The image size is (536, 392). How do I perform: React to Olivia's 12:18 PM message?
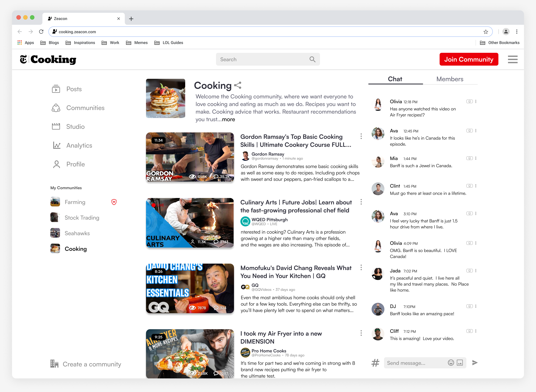(x=469, y=102)
